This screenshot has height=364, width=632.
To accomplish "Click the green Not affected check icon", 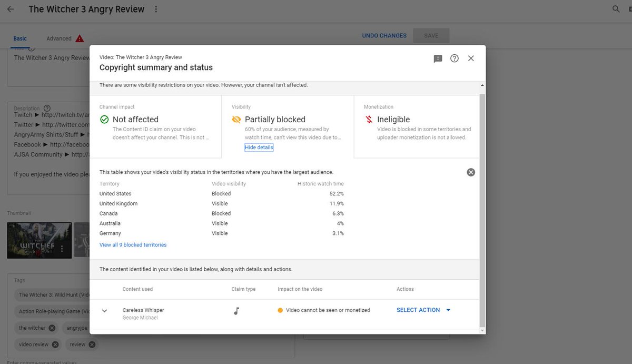I will click(104, 120).
